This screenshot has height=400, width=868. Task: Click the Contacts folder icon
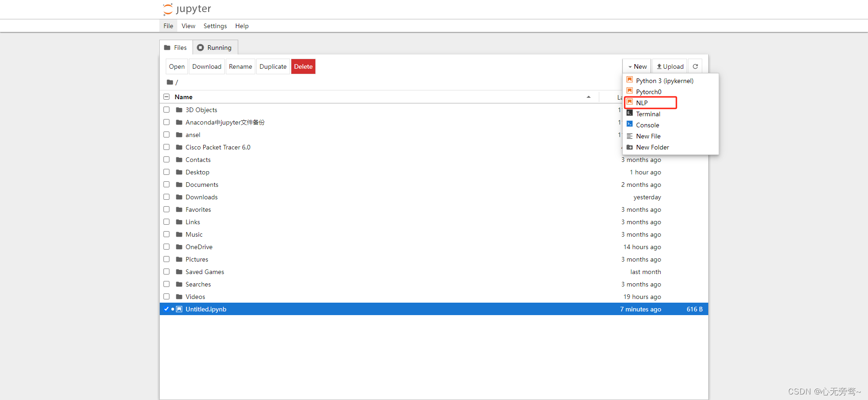(x=179, y=160)
